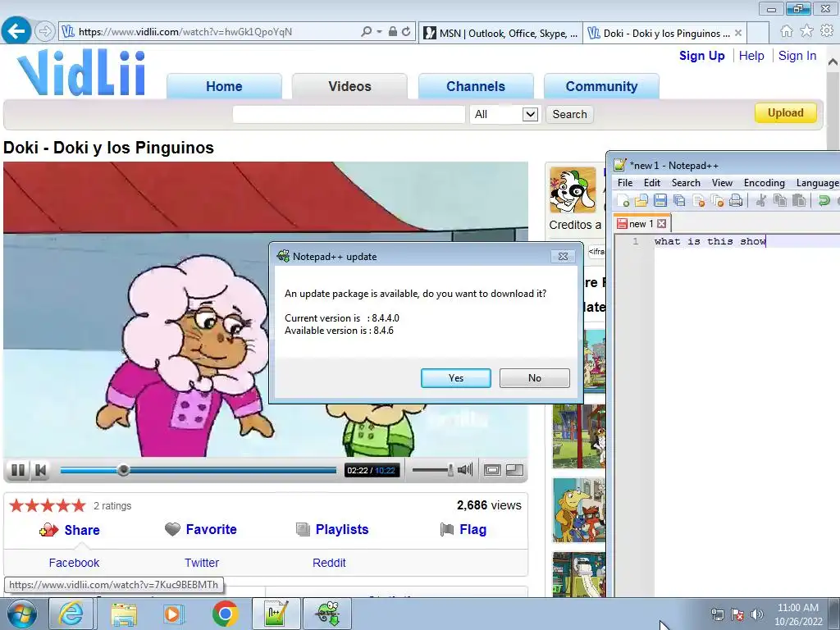
Task: Click the red Share icon
Action: pyautogui.click(x=48, y=530)
